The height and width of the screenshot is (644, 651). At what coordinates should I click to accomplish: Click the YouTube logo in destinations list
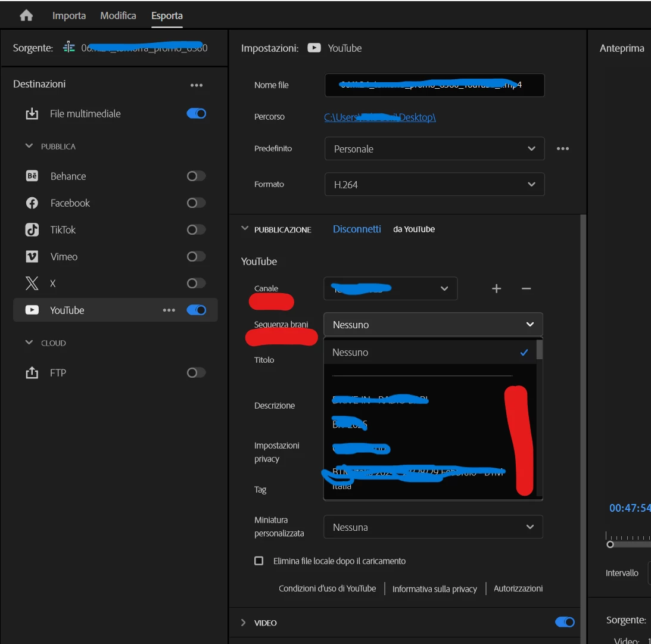32,310
